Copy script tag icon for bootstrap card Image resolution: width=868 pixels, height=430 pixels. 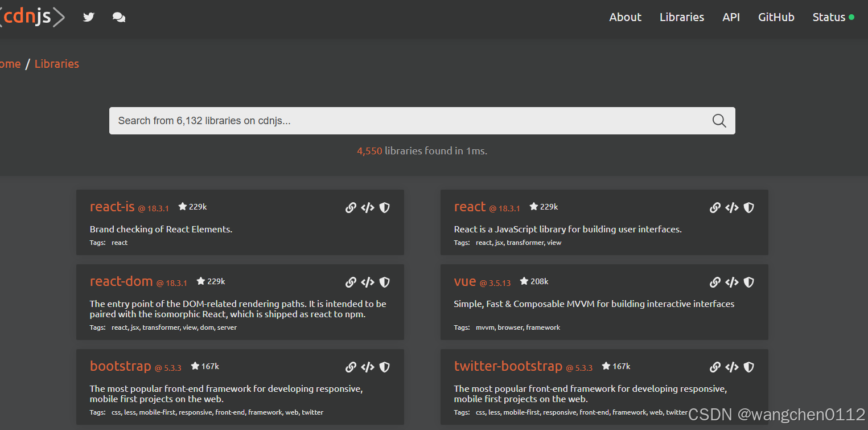[368, 367]
